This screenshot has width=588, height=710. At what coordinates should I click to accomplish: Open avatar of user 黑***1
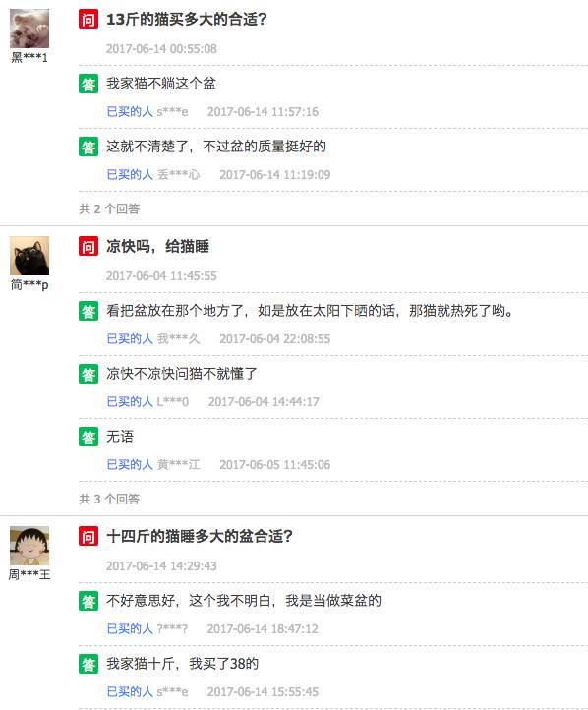click(29, 29)
